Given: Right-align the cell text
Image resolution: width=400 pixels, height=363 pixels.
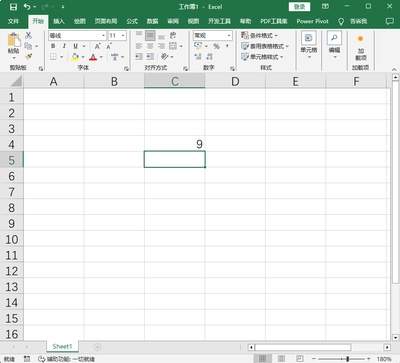Looking at the screenshot, I should tap(161, 46).
